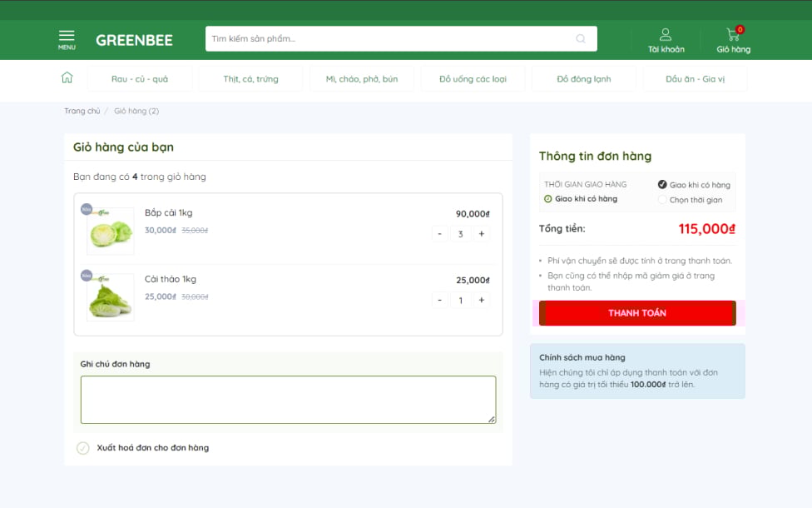Open the Giỏ hàng cart icon
812x508 pixels.
733,39
